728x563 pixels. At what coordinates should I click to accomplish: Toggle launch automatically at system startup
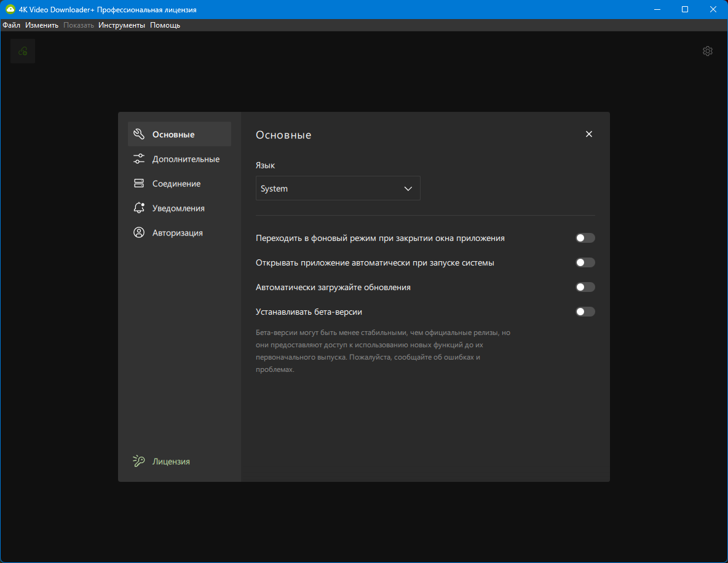click(x=585, y=262)
